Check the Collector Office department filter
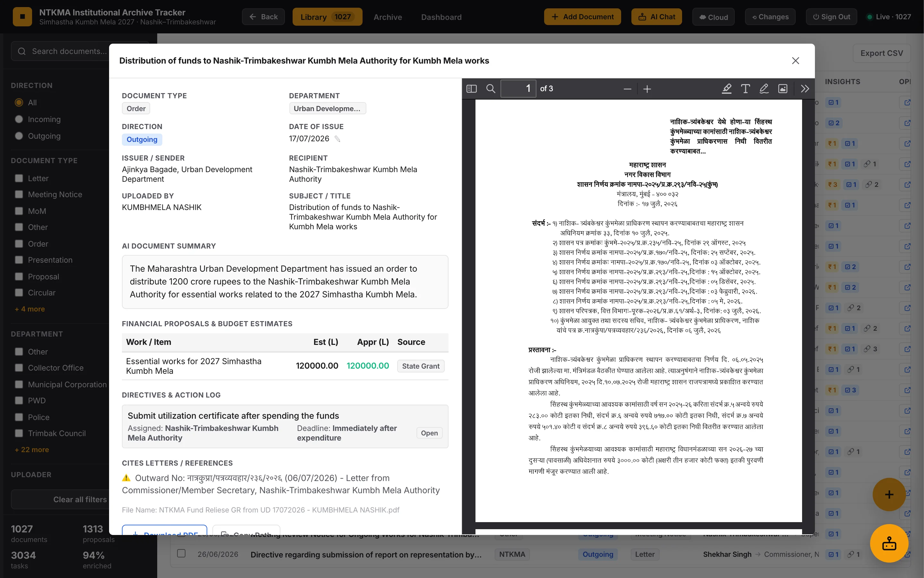 [x=19, y=368]
